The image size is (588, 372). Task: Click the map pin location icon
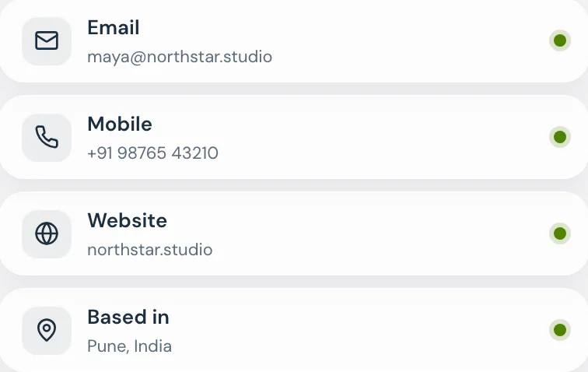[47, 330]
